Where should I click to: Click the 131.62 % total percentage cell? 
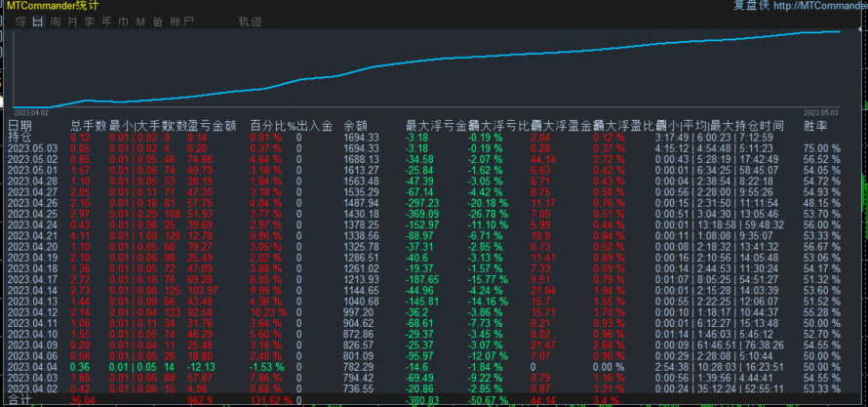coord(271,400)
